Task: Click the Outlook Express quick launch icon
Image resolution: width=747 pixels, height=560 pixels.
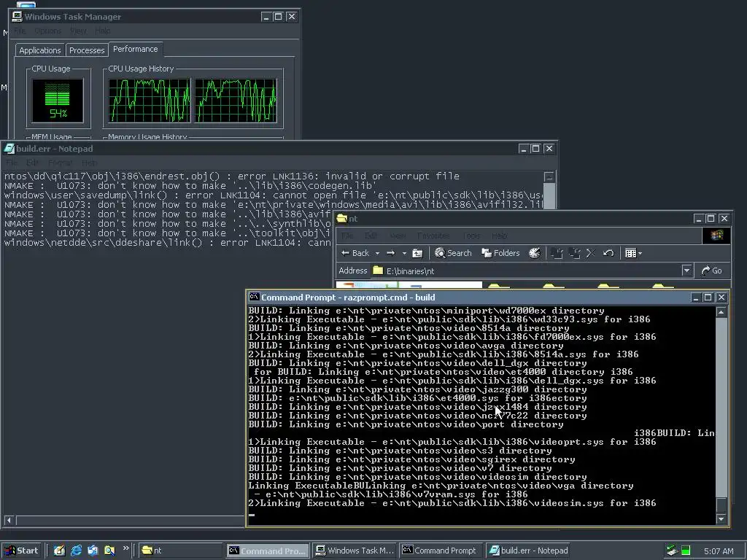Action: [93, 551]
